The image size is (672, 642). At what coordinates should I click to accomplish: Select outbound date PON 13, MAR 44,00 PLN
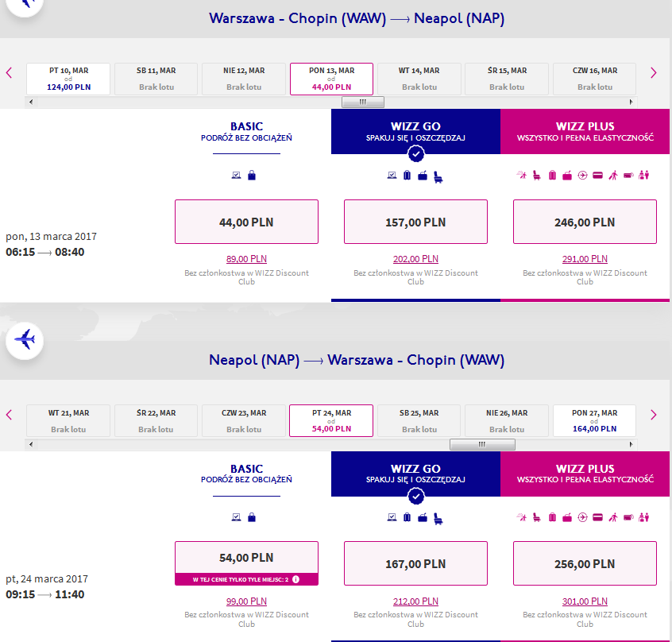(x=331, y=79)
